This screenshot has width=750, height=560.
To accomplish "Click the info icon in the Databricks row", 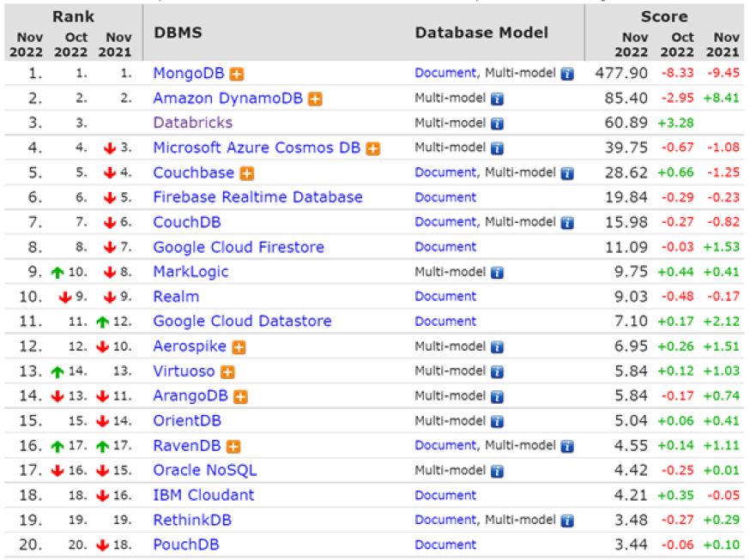I will coord(497,123).
